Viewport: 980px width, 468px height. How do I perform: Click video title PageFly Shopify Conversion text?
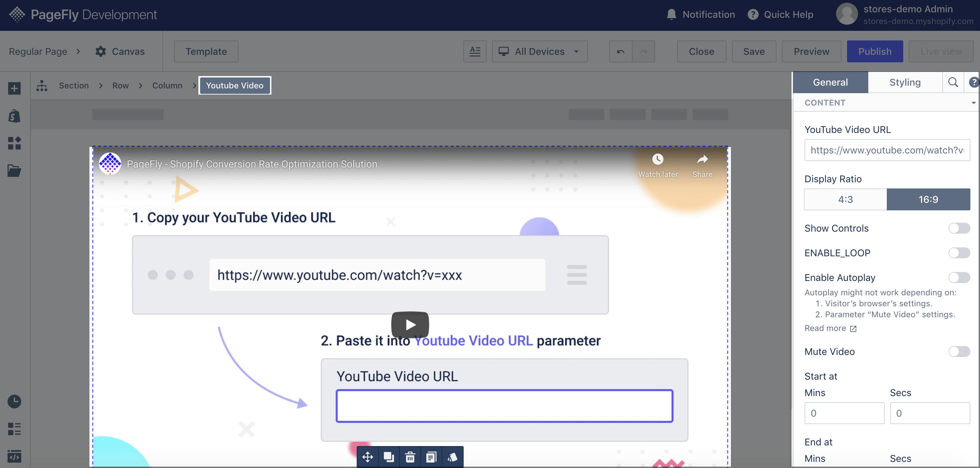tap(252, 164)
